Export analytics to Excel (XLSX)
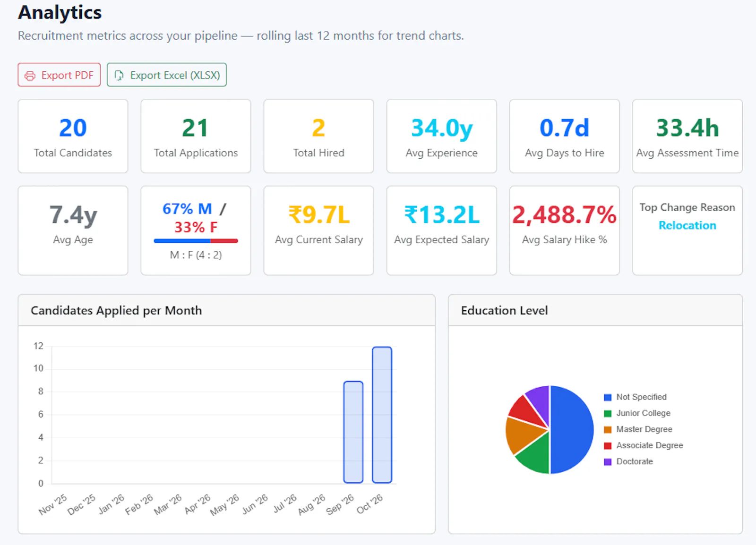 point(166,75)
